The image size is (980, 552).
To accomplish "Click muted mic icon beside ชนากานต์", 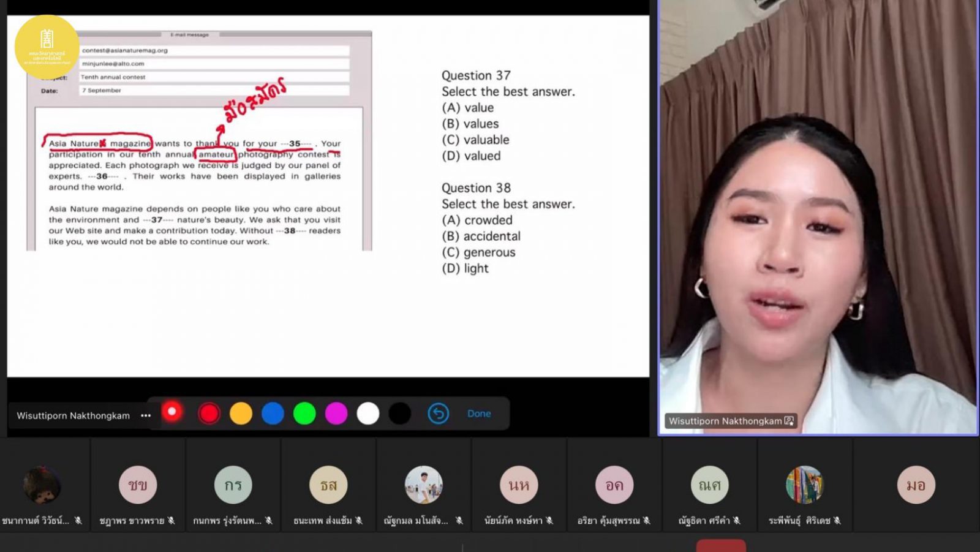I will [78, 520].
